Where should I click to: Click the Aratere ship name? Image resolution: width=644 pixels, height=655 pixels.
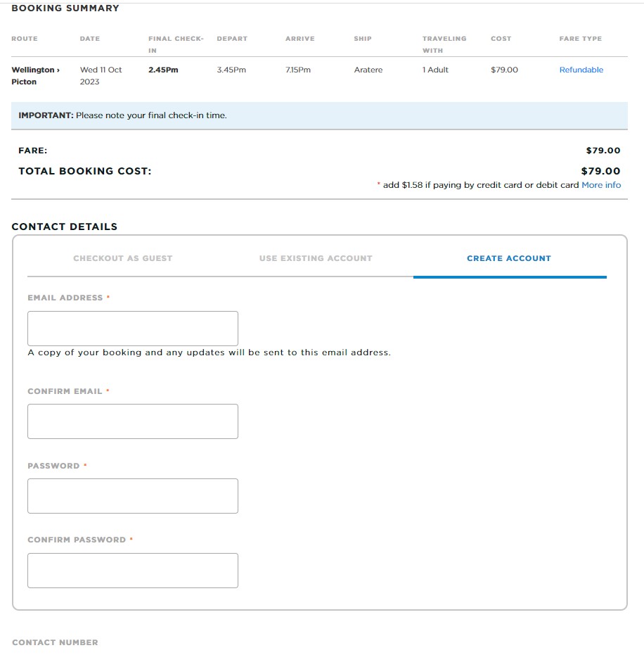pyautogui.click(x=368, y=70)
